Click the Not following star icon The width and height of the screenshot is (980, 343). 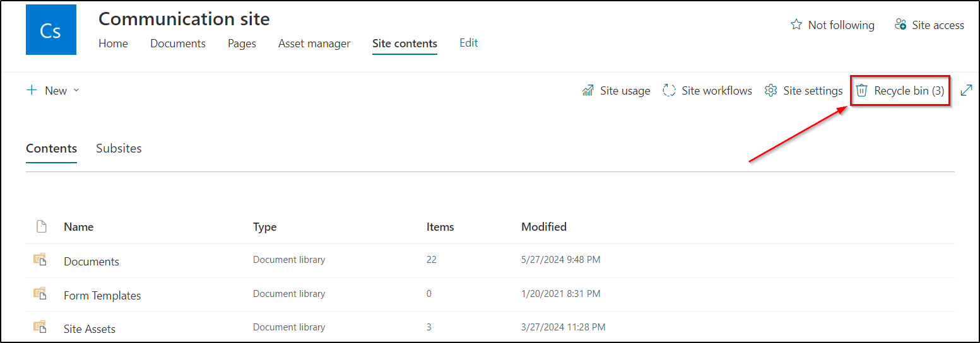(x=796, y=25)
